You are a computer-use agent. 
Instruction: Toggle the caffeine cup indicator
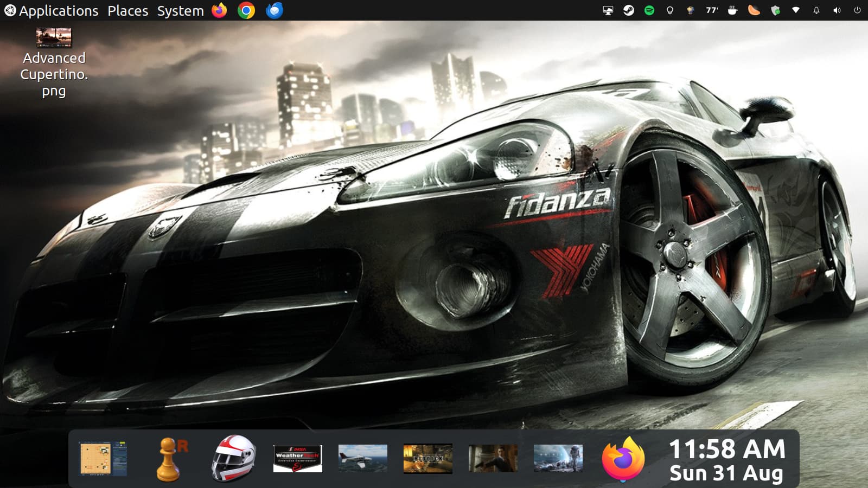[x=732, y=10]
